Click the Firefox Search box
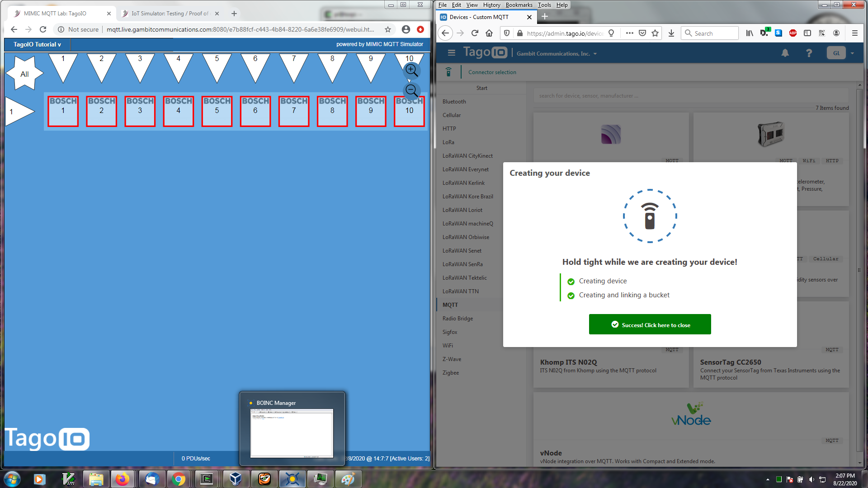The width and height of the screenshot is (868, 488). point(710,33)
